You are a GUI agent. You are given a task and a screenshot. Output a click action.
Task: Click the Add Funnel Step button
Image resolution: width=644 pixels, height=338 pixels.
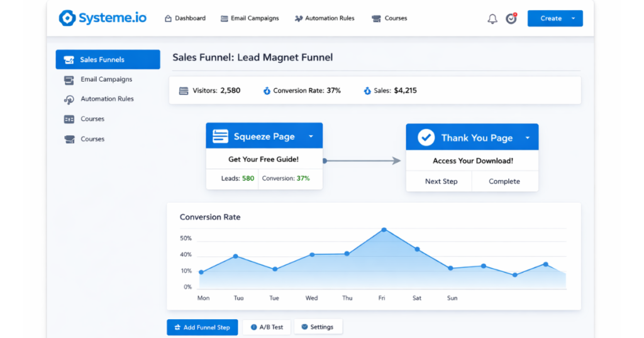(202, 327)
